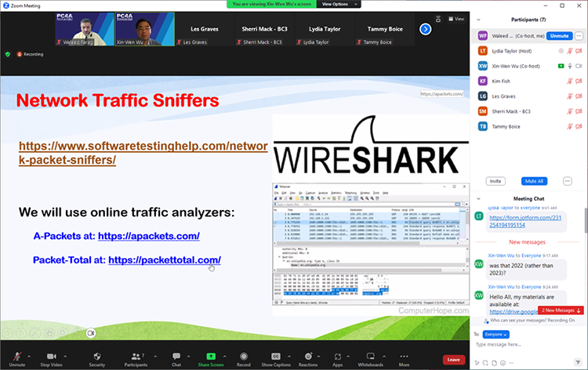Click the Zoom Meeting title bar logo
Viewport: 588px width, 370px height.
(x=6, y=5)
